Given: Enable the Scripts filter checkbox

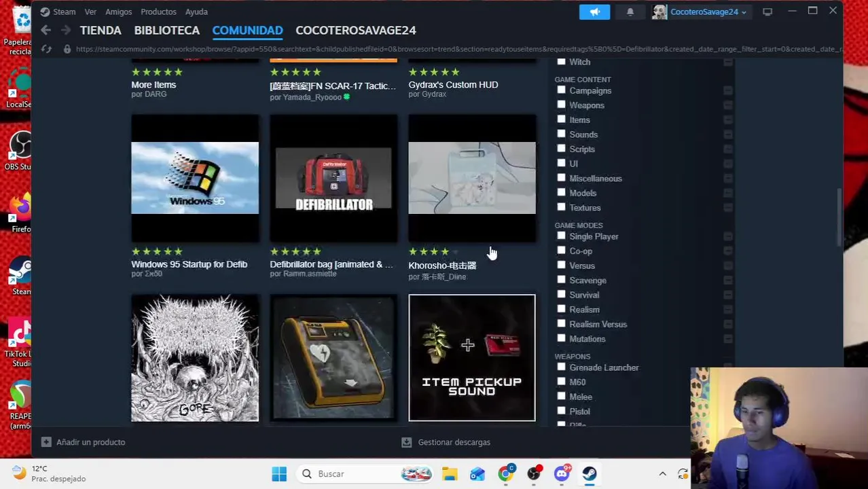Looking at the screenshot, I should click(561, 148).
